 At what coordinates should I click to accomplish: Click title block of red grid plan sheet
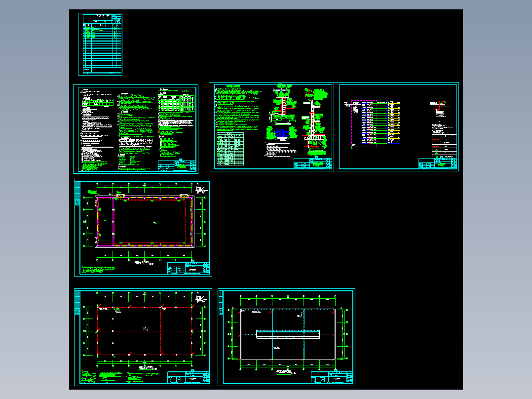(x=189, y=378)
